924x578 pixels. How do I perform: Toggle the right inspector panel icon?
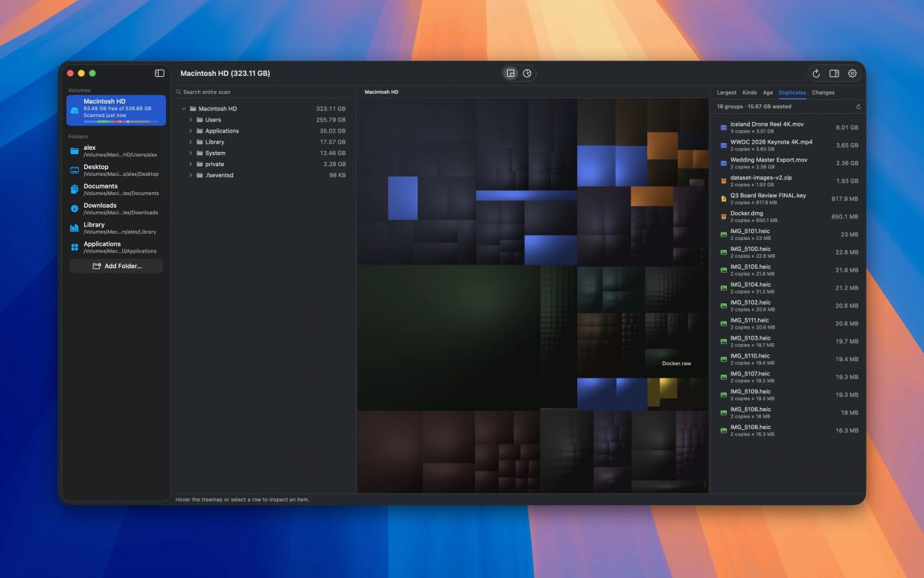[x=834, y=73]
